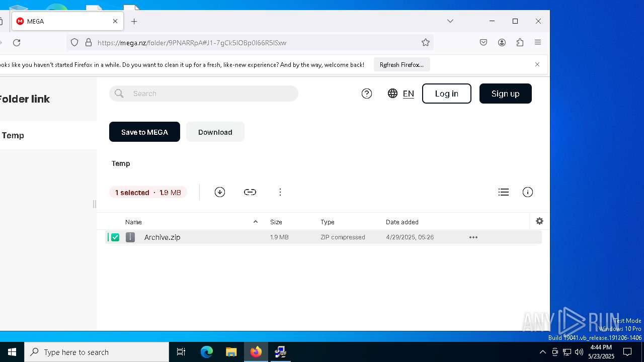Screen dimensions: 644x362
Task: Click the sidebar resize handle
Action: tap(95, 204)
